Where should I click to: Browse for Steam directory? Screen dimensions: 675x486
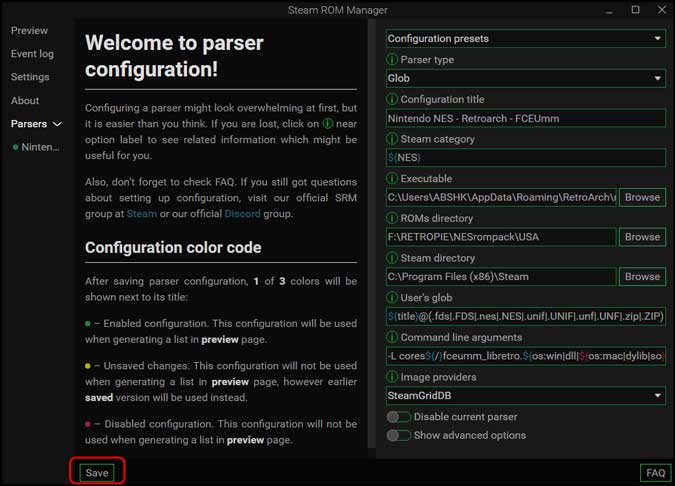click(642, 276)
